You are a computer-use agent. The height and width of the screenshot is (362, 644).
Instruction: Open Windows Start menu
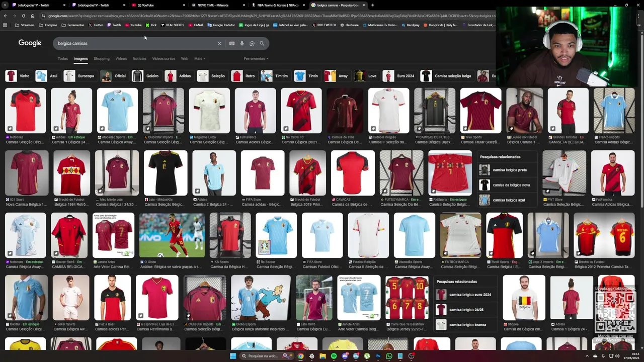click(233, 356)
